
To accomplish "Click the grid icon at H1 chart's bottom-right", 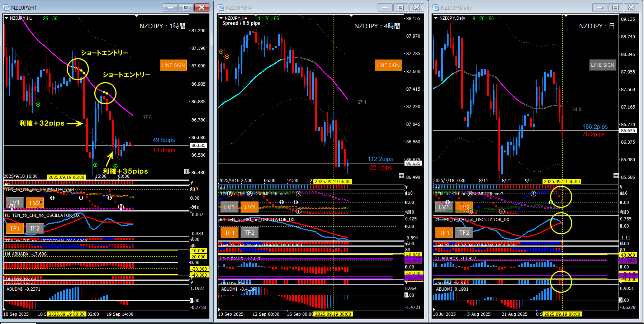I will pyautogui.click(x=186, y=171).
